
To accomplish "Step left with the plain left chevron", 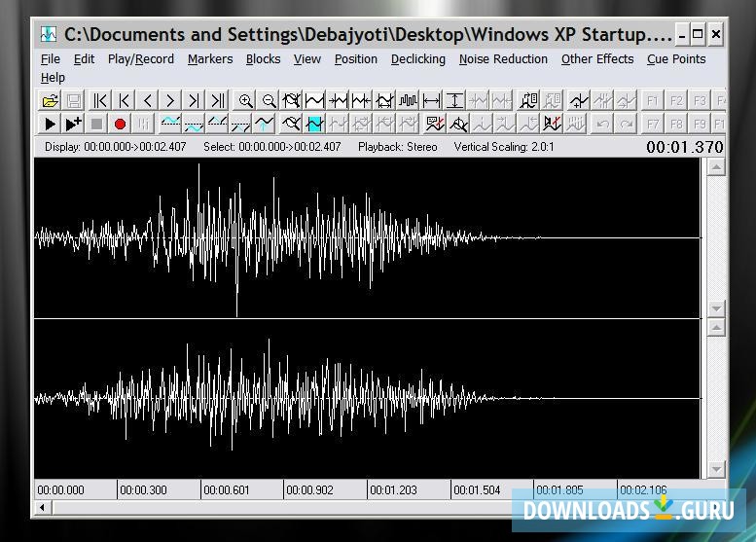I will (148, 101).
